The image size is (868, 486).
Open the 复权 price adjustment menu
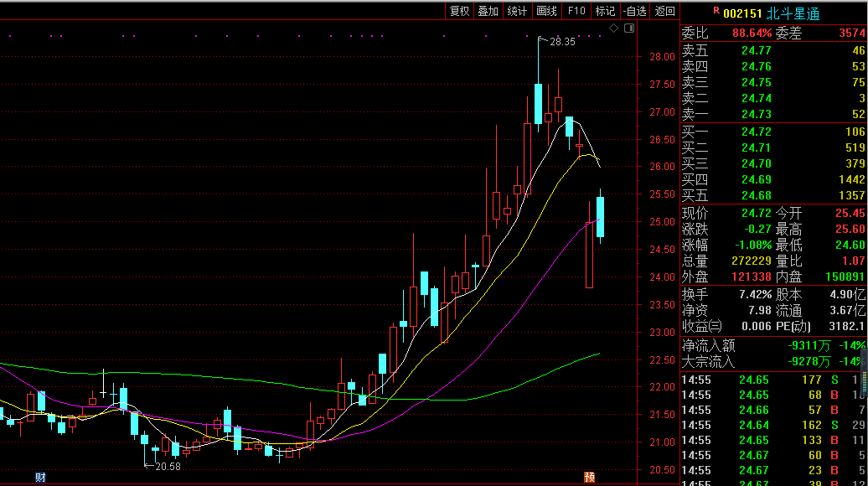(x=459, y=11)
